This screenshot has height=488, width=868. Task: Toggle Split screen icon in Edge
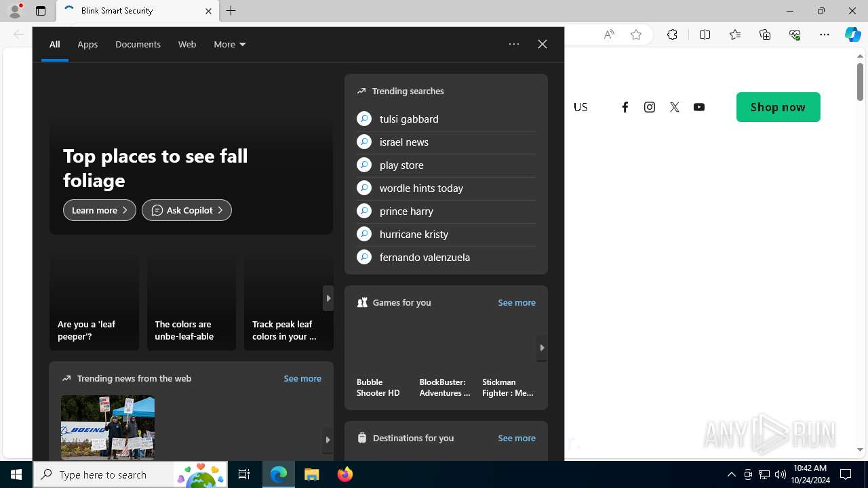coord(705,35)
